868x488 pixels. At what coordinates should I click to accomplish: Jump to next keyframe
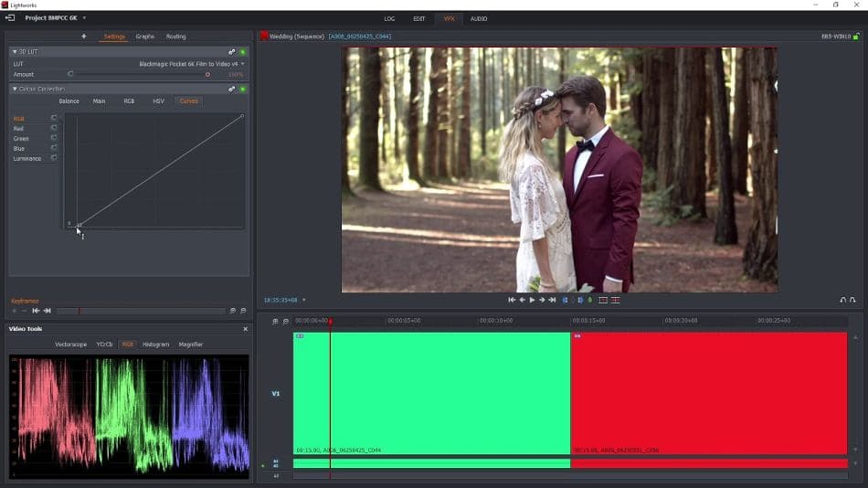click(47, 311)
